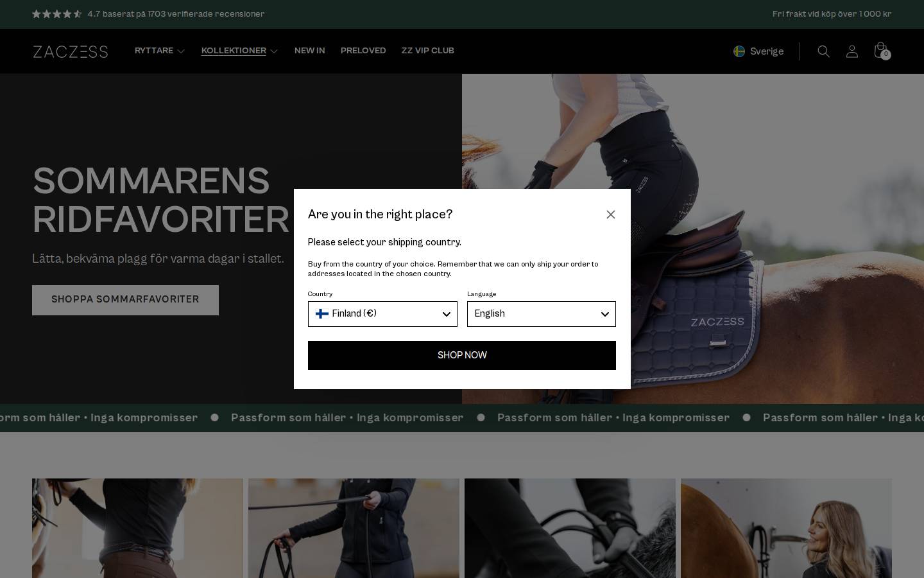Click the SHOP NOW button
This screenshot has width=924, height=578.
coord(462,355)
